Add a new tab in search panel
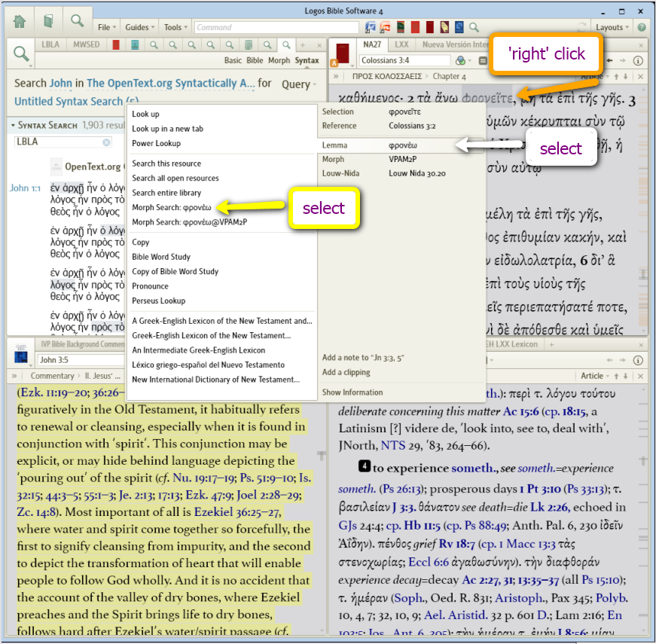This screenshot has width=656, height=644. [303, 44]
